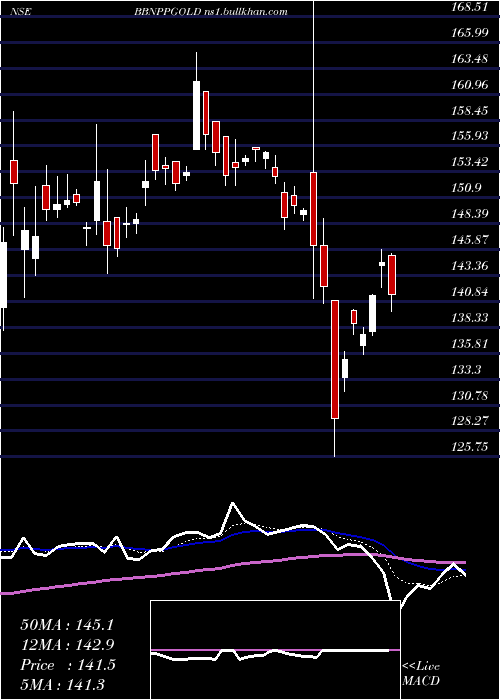Viewport: 500px width, 700px height.
Task: Click the 125.75 price axis label
Action: click(469, 447)
